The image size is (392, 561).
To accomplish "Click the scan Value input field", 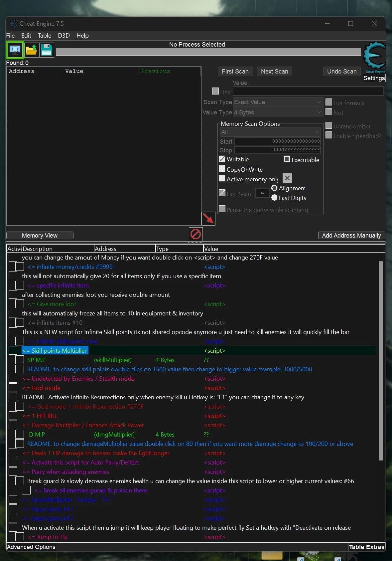I will pos(308,91).
